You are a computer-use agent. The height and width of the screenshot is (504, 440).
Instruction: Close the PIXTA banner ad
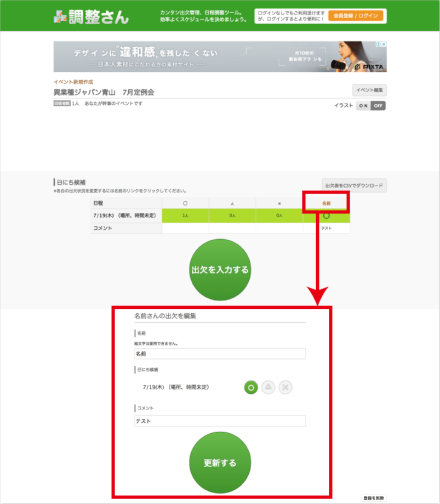pyautogui.click(x=384, y=44)
